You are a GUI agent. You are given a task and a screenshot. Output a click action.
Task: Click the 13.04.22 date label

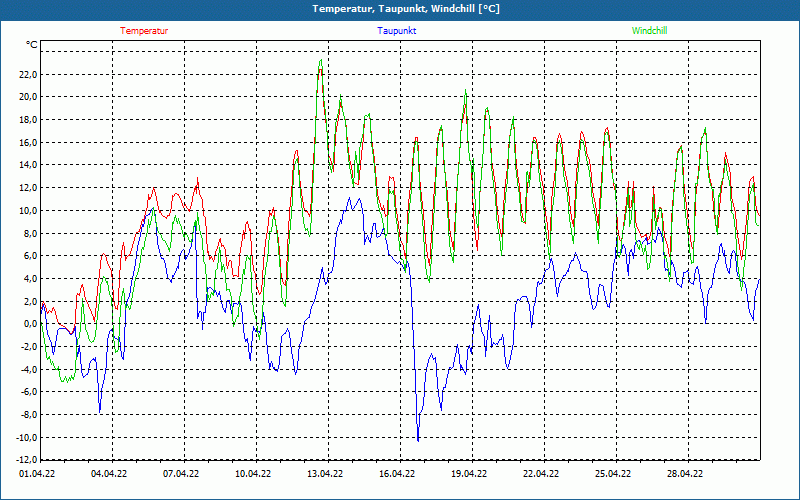325,474
